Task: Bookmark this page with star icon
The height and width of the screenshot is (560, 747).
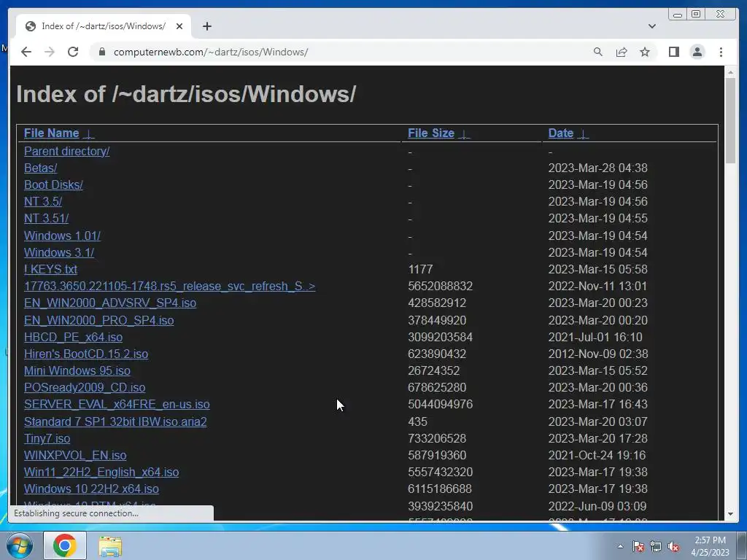Action: pyautogui.click(x=645, y=52)
